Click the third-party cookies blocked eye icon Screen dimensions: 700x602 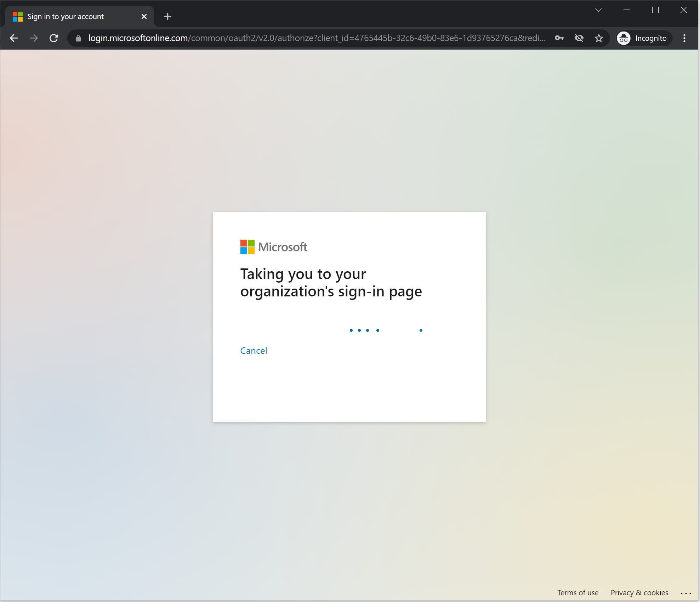(x=579, y=38)
